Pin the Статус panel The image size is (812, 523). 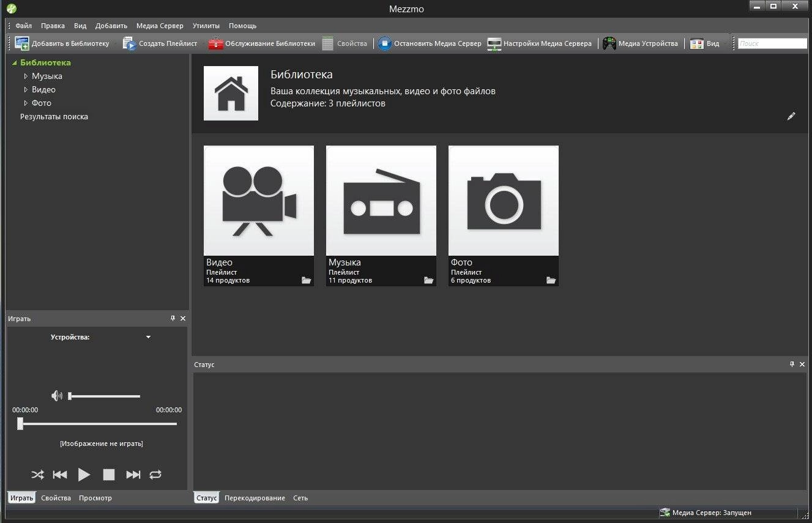(x=792, y=364)
